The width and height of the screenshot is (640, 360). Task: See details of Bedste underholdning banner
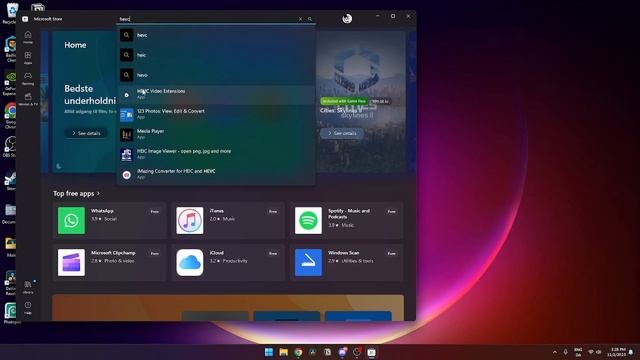click(86, 133)
